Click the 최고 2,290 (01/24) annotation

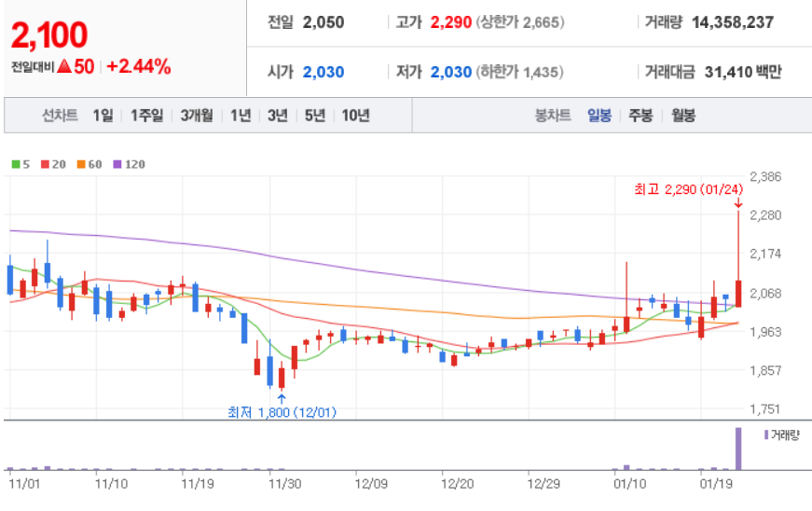(688, 189)
